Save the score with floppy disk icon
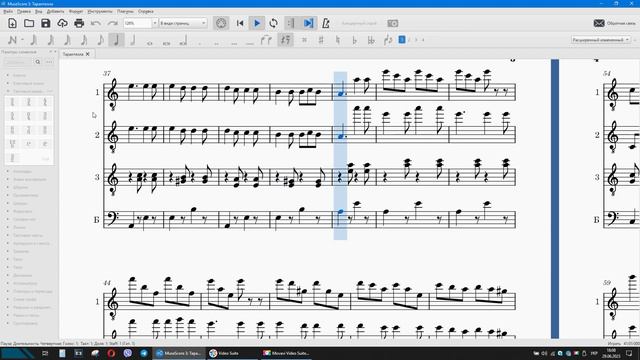This screenshot has height=360, width=640. coord(46,23)
